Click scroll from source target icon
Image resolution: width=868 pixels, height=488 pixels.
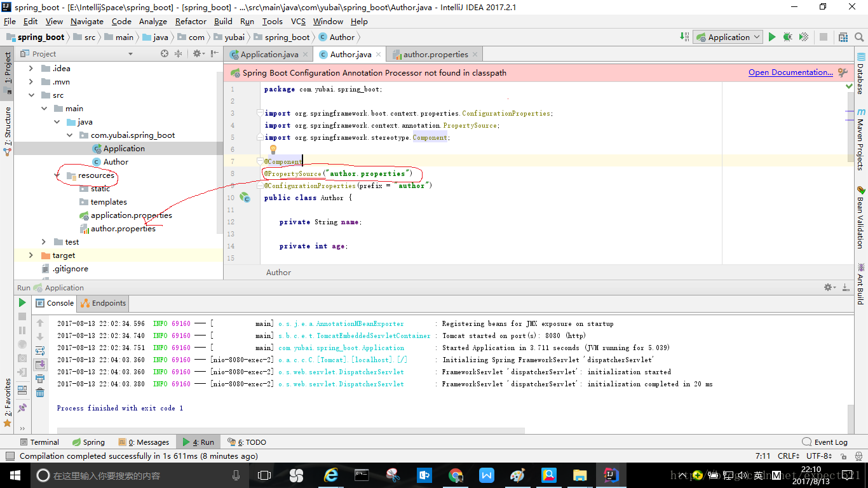[x=165, y=54]
